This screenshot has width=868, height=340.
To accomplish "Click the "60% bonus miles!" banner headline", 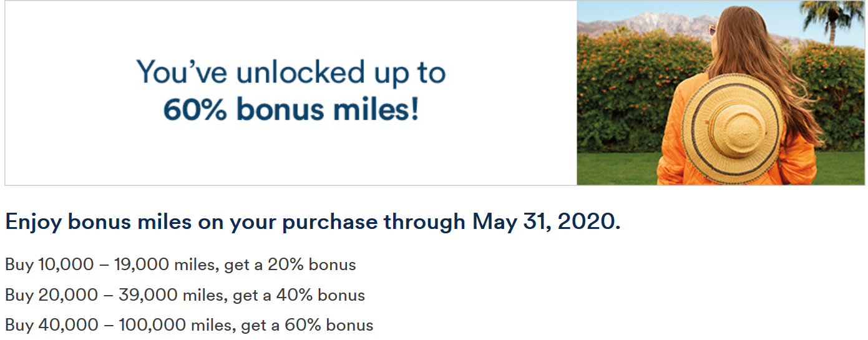I will [x=291, y=109].
